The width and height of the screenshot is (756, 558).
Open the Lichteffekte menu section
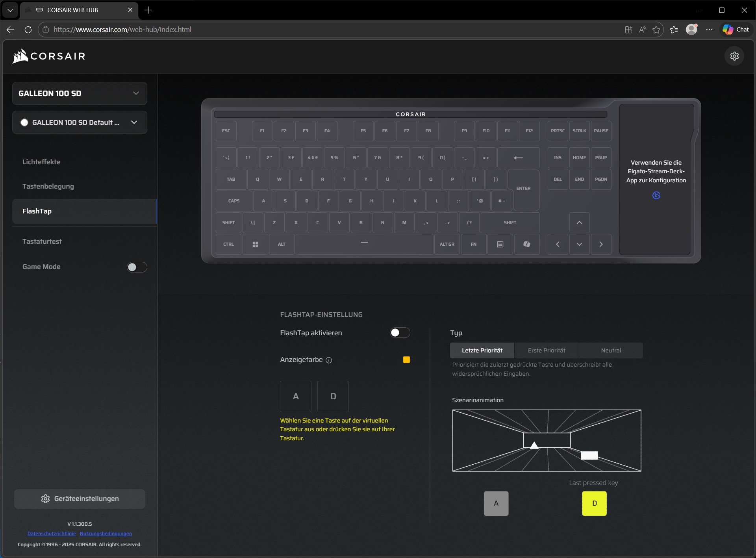[41, 162]
